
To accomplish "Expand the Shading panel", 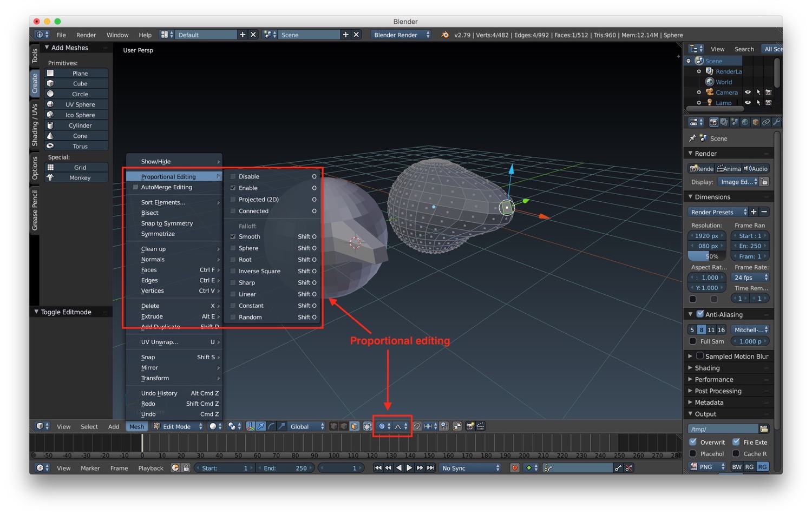I will tap(707, 368).
